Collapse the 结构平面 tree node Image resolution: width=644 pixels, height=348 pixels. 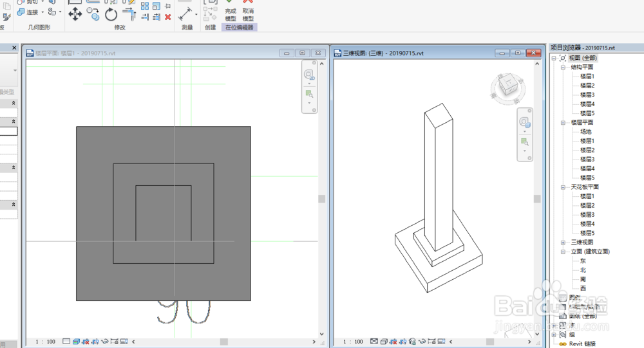(563, 68)
